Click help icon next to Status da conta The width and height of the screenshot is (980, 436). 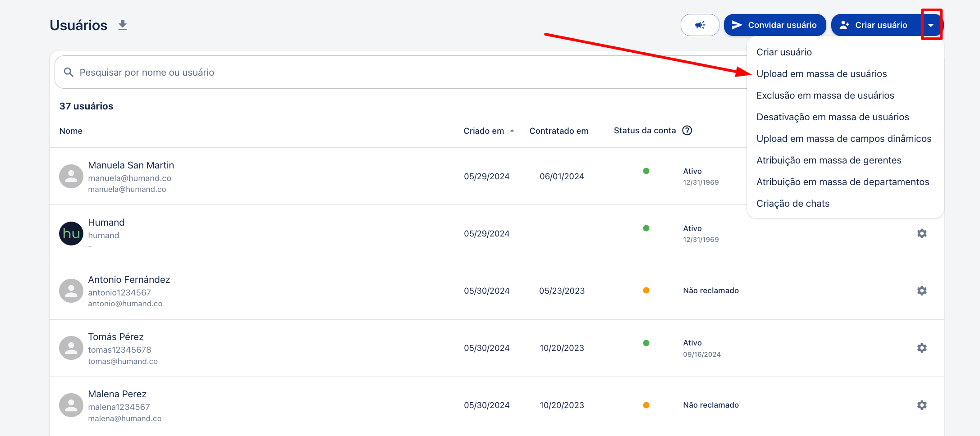point(687,131)
